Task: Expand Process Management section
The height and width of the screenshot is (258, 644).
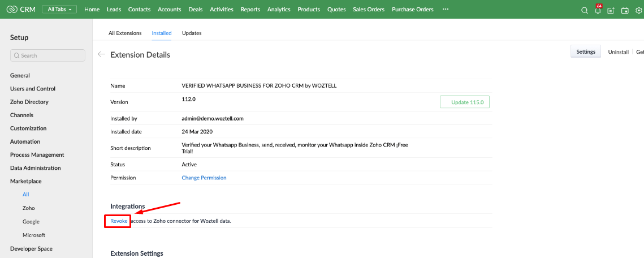Action: [x=37, y=155]
